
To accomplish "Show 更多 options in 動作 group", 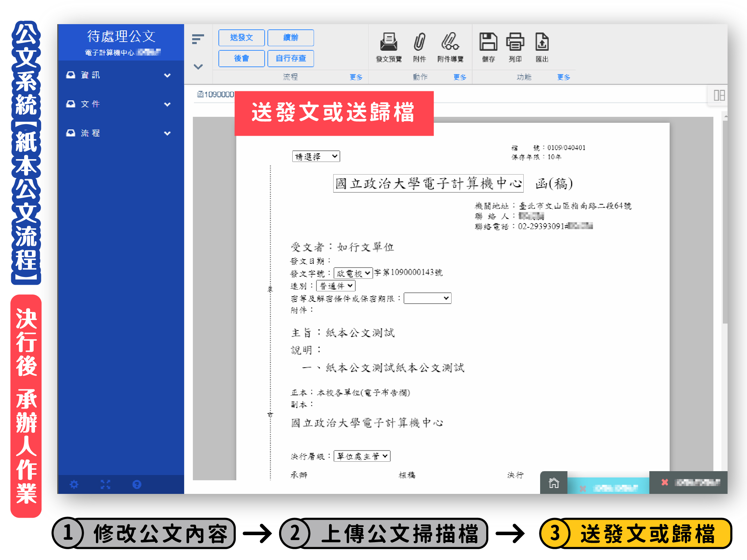I will tap(460, 77).
